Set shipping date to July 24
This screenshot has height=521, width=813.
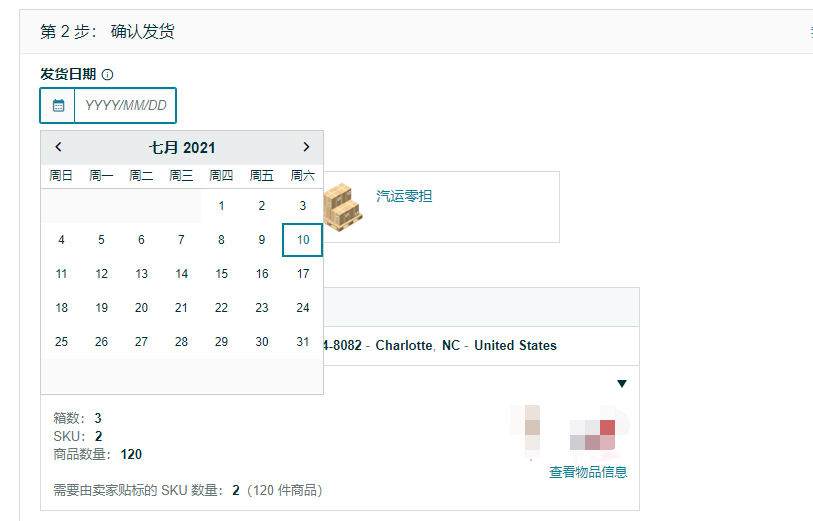pos(303,308)
